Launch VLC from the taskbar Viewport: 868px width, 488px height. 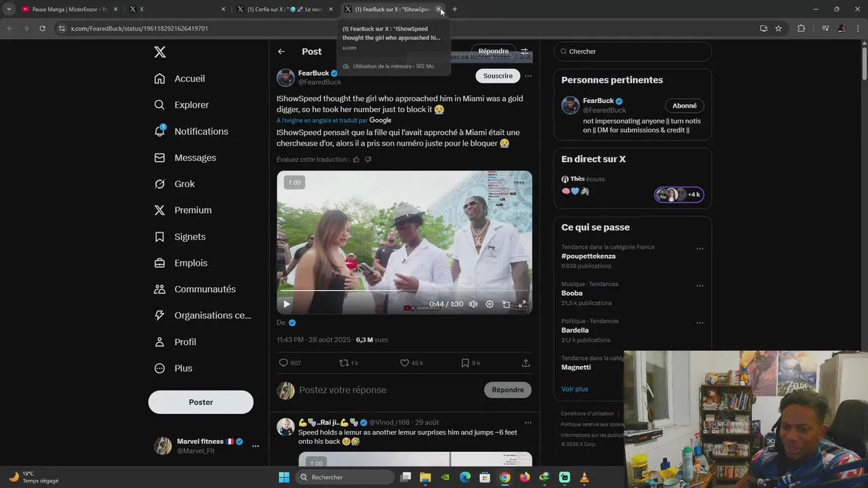(585, 477)
